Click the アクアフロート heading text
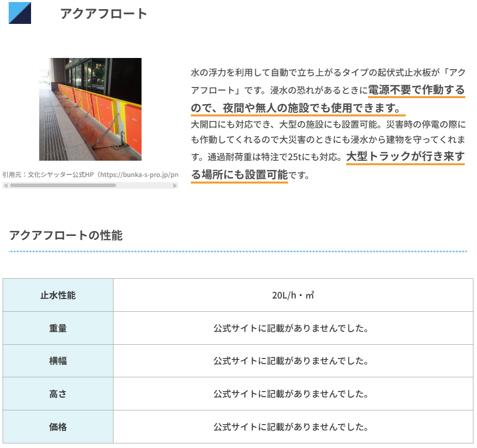The width and height of the screenshot is (477, 448). tap(103, 14)
